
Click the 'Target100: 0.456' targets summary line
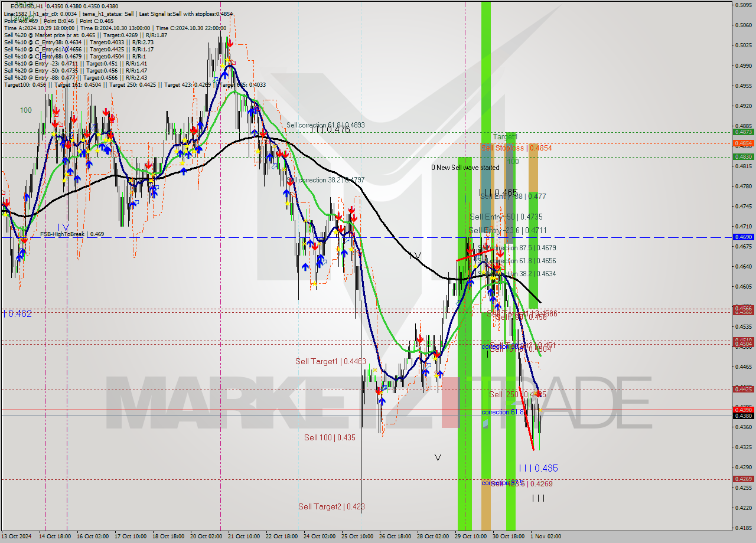135,84
